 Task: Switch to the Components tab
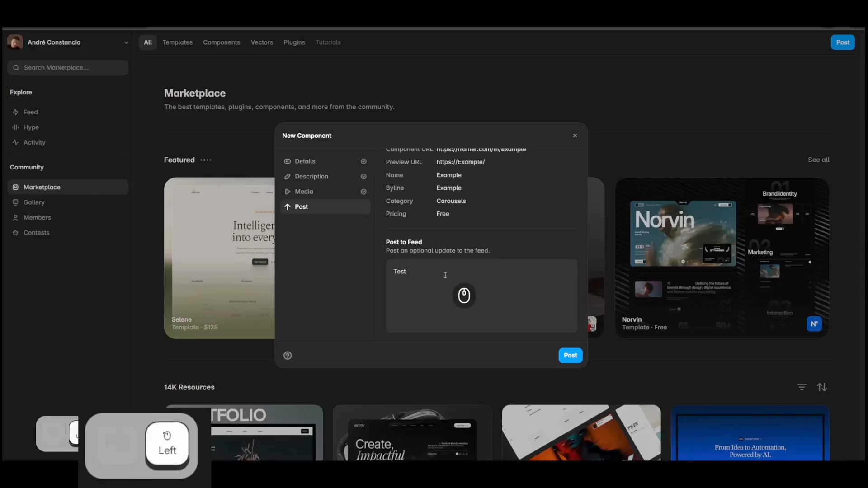click(222, 42)
